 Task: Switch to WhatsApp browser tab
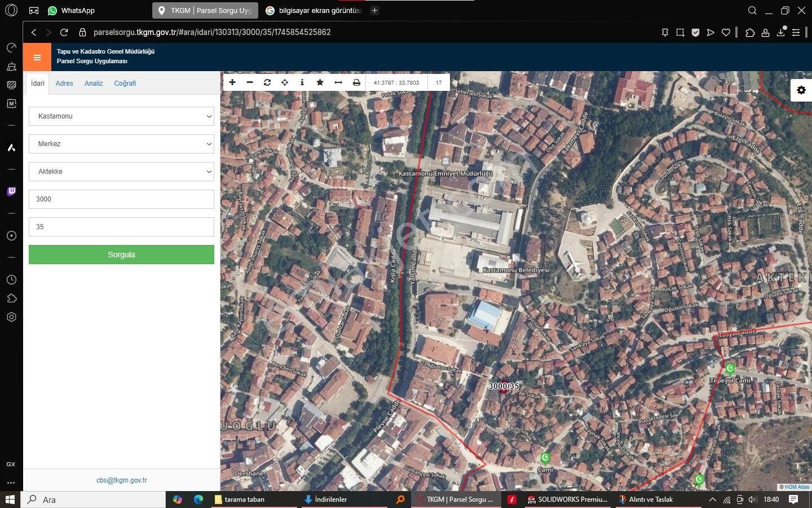[x=72, y=11]
